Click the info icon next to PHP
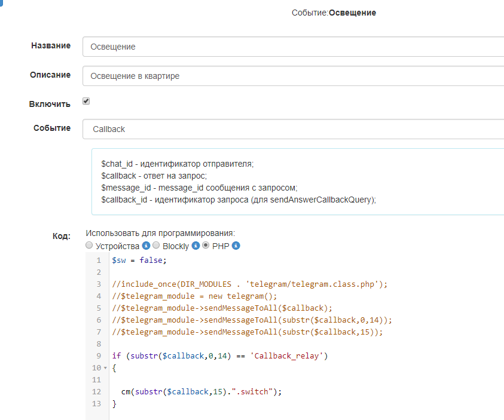The height and width of the screenshot is (420, 504). 236,246
